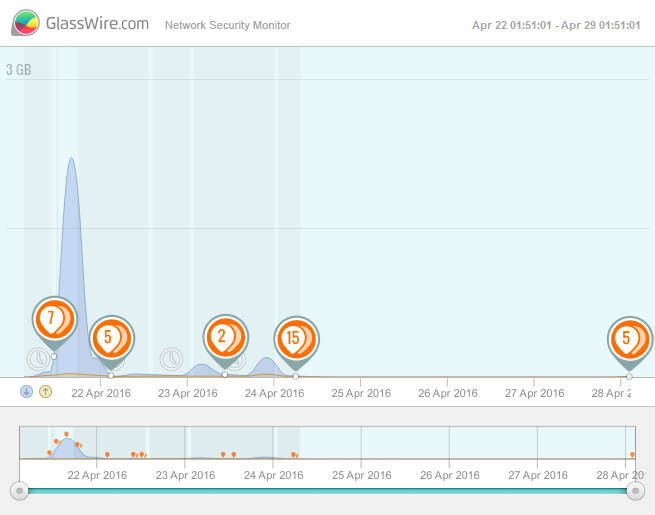Open the 5-alert marker near 22 Apr
Viewport: 655px width, 515px height.
coord(110,338)
